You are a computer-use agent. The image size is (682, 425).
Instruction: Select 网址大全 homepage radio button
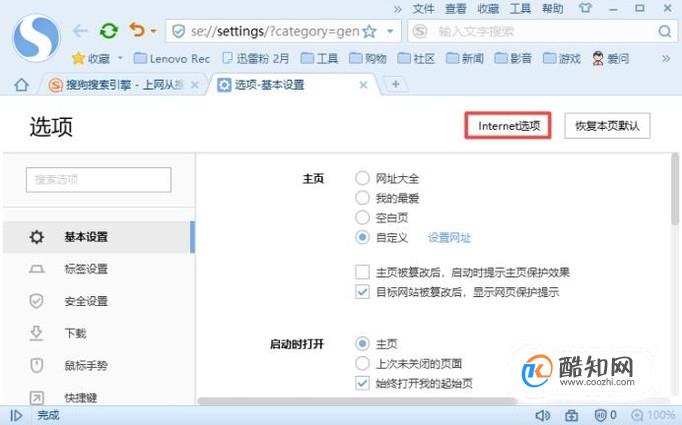click(x=362, y=178)
